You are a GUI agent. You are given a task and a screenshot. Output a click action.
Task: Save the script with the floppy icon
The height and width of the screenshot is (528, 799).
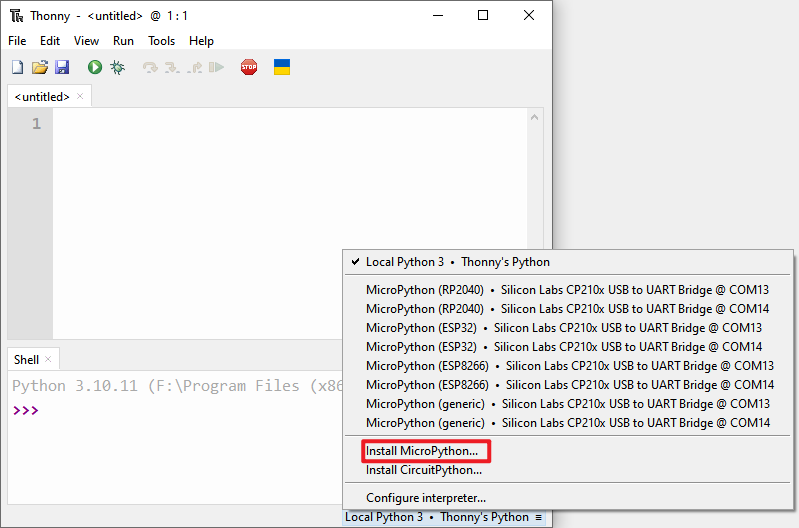62,67
